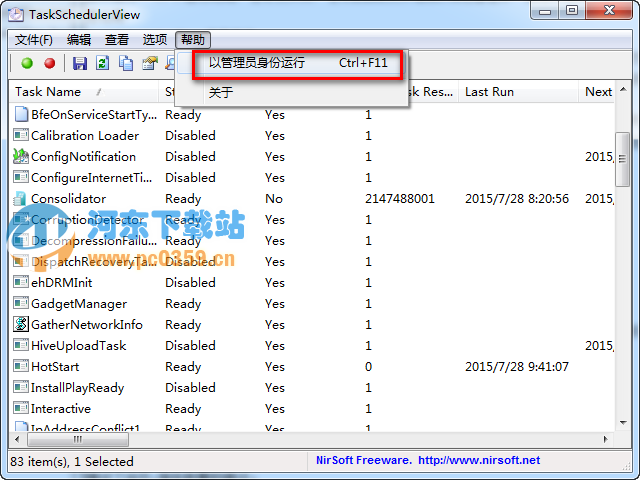Image resolution: width=640 pixels, height=480 pixels.
Task: Select the Calibration Loader task name
Action: click(x=85, y=136)
